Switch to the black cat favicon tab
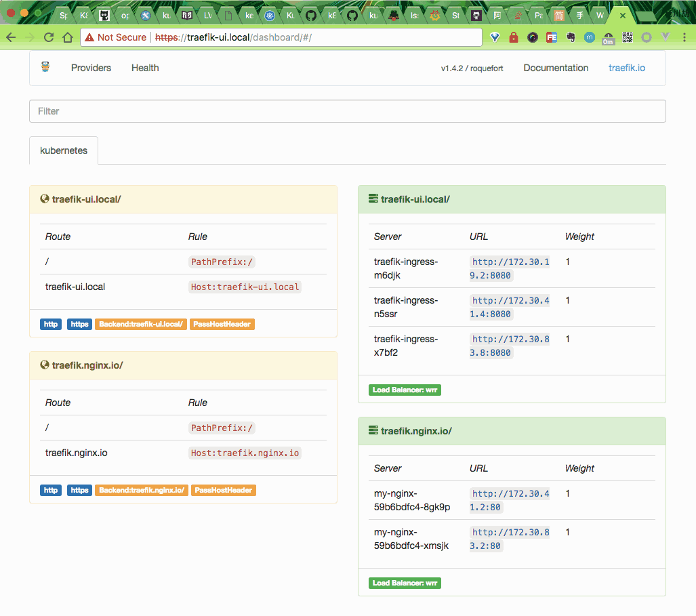 (x=104, y=16)
